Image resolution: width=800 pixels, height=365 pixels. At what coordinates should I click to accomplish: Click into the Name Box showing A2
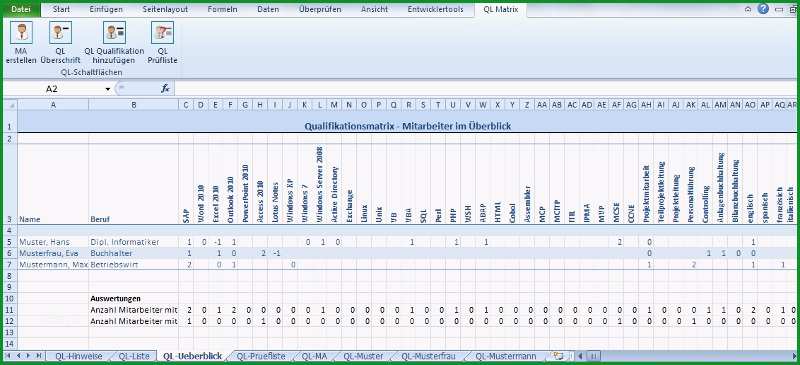pyautogui.click(x=53, y=89)
